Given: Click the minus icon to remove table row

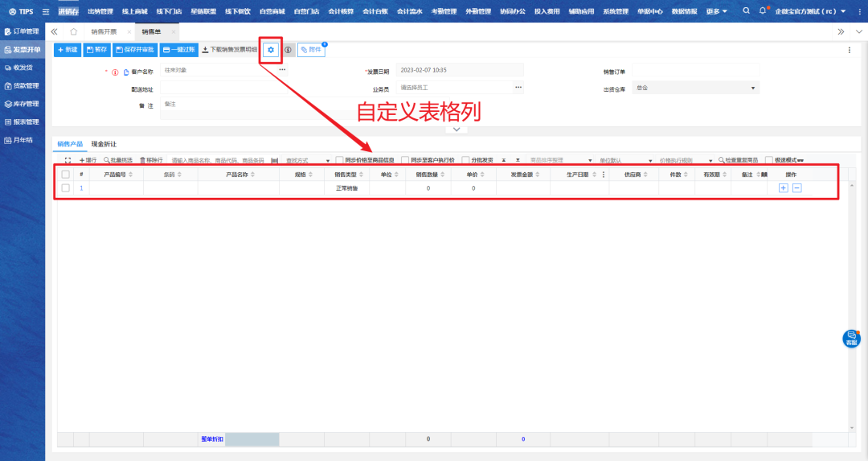Looking at the screenshot, I should 796,188.
